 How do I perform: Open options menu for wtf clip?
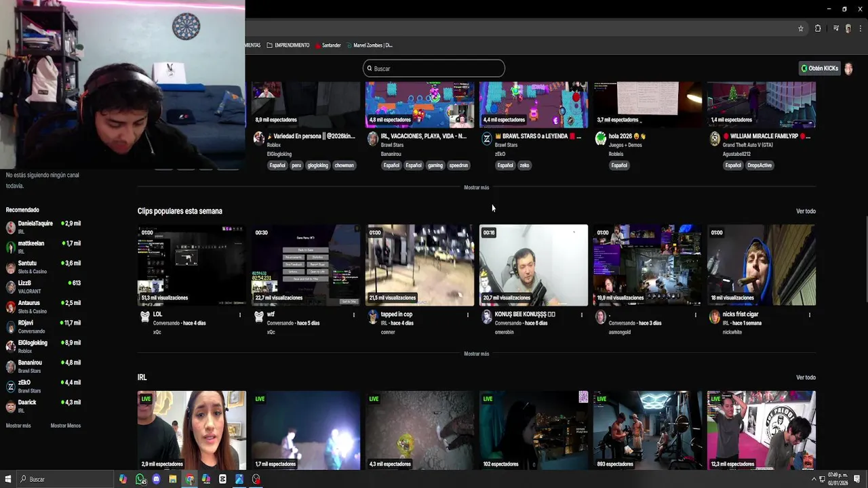[x=353, y=314]
